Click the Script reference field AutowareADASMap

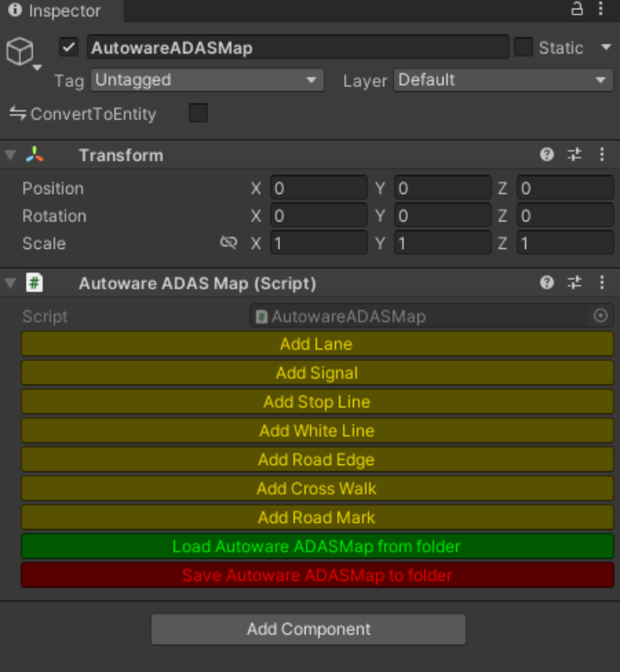tap(431, 316)
